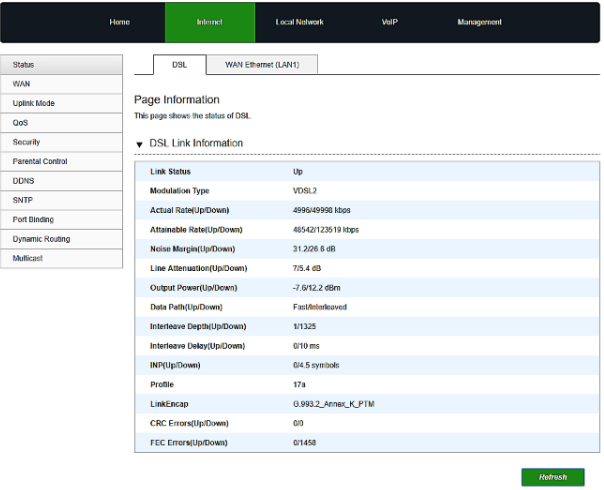The image size is (604, 490).
Task: Open Dynamic Routing sidebar page
Action: click(x=61, y=239)
